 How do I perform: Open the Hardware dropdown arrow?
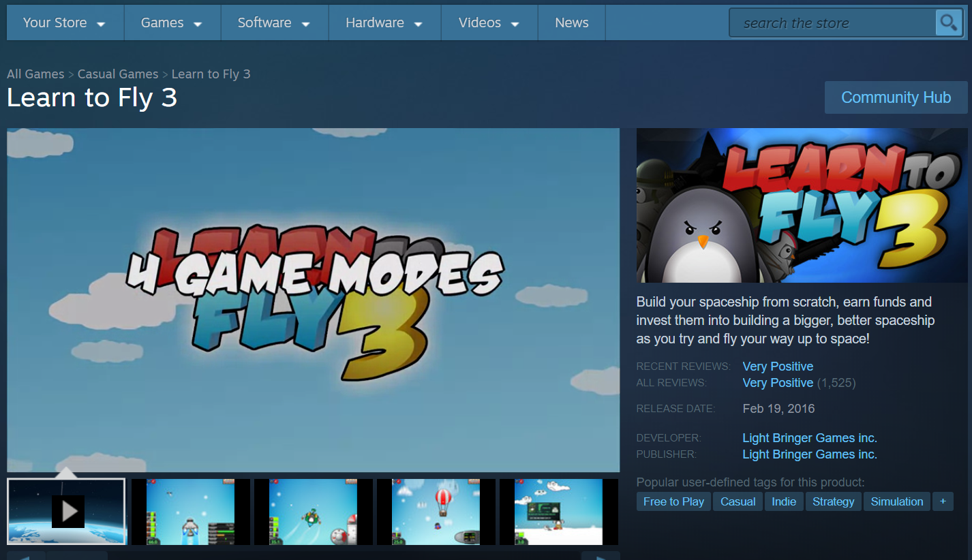point(419,25)
